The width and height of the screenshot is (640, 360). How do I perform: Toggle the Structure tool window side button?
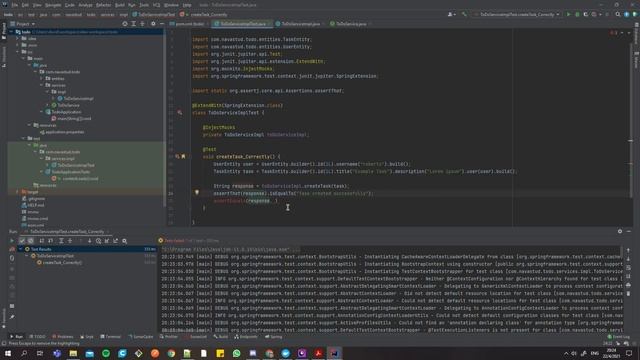[4, 56]
